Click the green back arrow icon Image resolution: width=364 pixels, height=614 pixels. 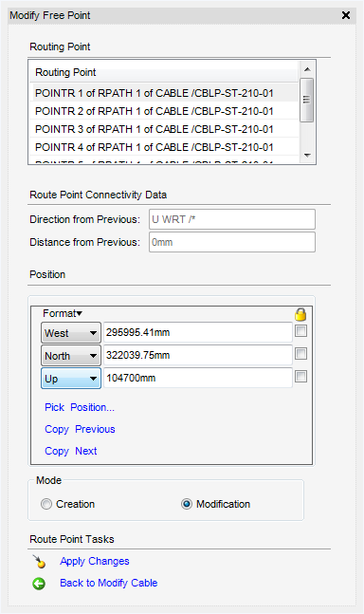click(x=39, y=584)
